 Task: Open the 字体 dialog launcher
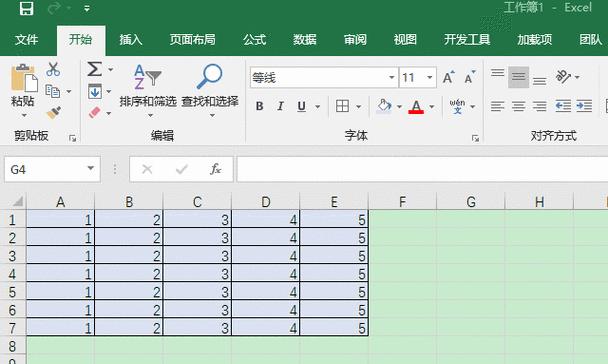pos(475,138)
